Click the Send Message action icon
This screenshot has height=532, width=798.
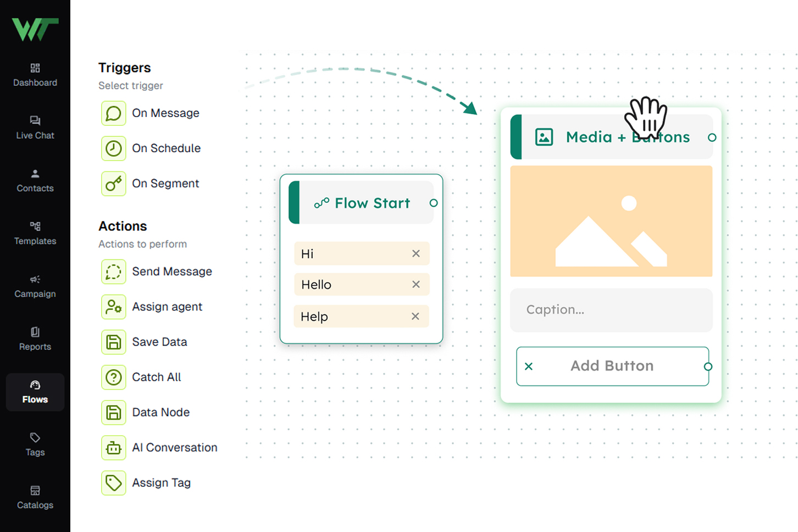point(114,271)
